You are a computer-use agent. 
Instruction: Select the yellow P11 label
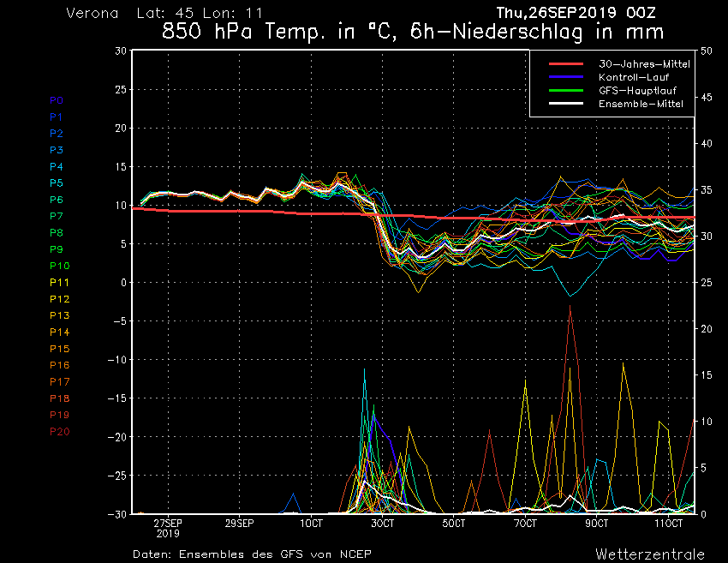[59, 283]
